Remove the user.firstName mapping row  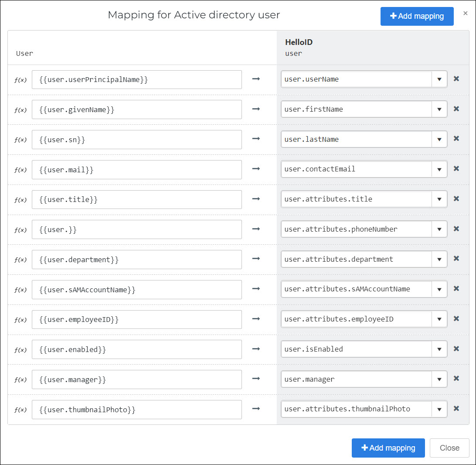(456, 109)
